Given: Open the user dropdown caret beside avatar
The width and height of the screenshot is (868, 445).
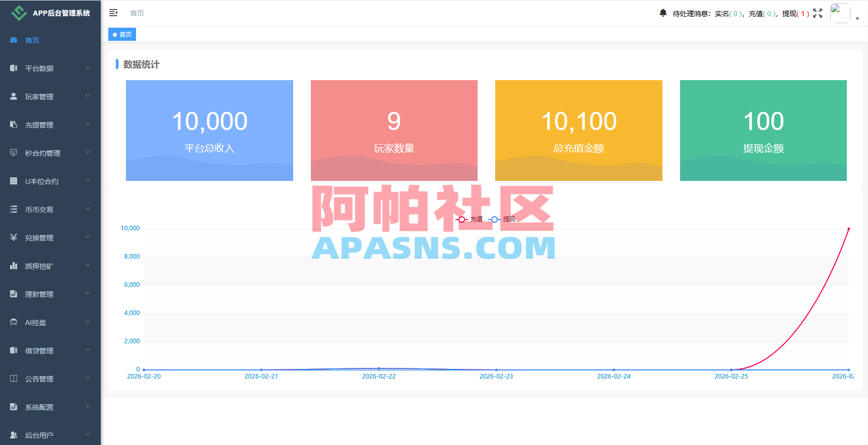Looking at the screenshot, I should pos(857,19).
